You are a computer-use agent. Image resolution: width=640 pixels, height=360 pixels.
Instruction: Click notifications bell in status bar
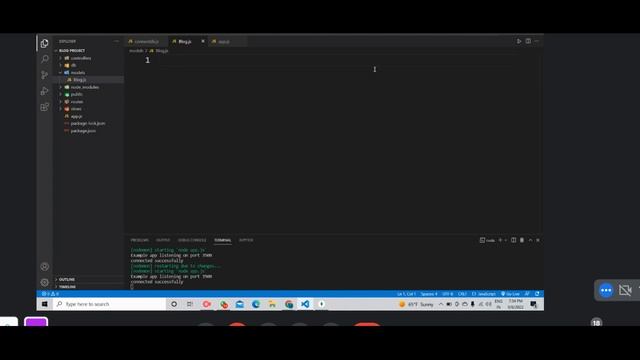537,294
